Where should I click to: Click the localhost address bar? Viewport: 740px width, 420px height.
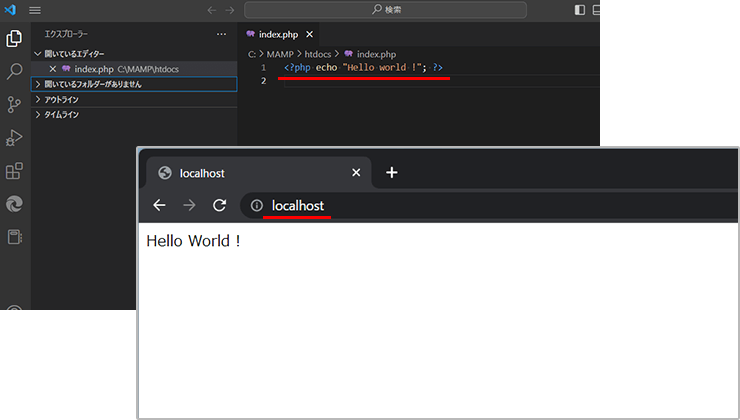[x=488, y=205]
